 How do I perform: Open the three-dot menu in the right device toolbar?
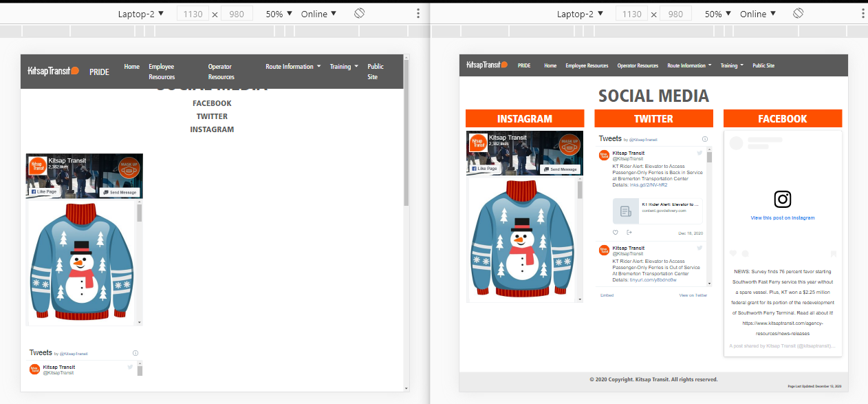click(x=856, y=14)
